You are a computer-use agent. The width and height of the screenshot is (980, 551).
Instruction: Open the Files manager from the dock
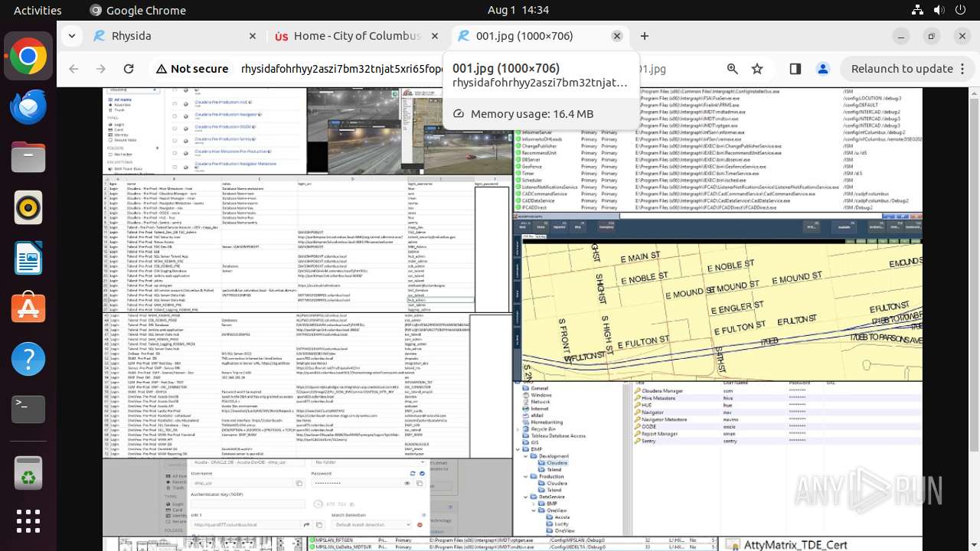28,158
